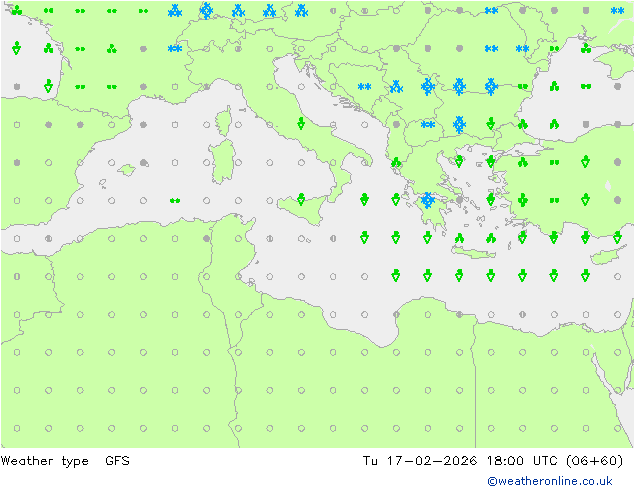Click the lone green drizzle symbol in the western Mediterranean
Image resolution: width=634 pixels, height=490 pixels.
(x=175, y=201)
